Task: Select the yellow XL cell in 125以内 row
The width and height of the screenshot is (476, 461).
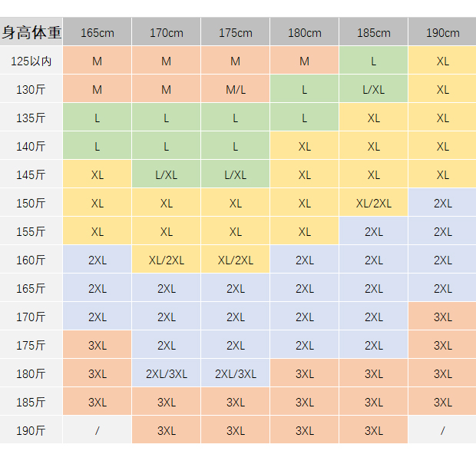Action: [x=443, y=61]
